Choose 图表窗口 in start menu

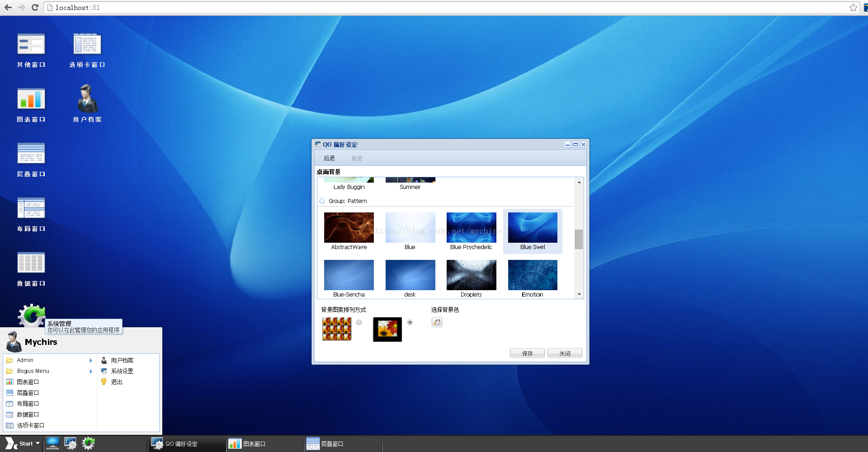click(x=50, y=382)
